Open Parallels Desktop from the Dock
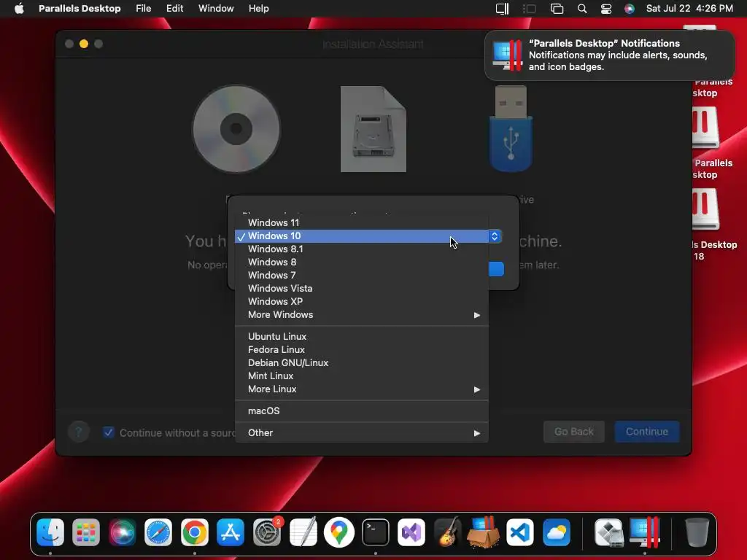The height and width of the screenshot is (560, 747). (x=645, y=532)
